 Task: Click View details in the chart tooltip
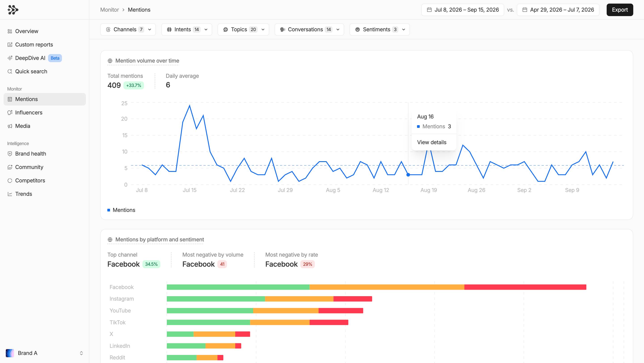432,142
